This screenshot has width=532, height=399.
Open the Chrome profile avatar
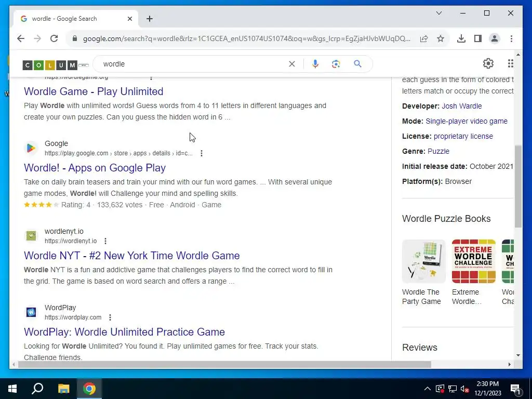(x=495, y=38)
